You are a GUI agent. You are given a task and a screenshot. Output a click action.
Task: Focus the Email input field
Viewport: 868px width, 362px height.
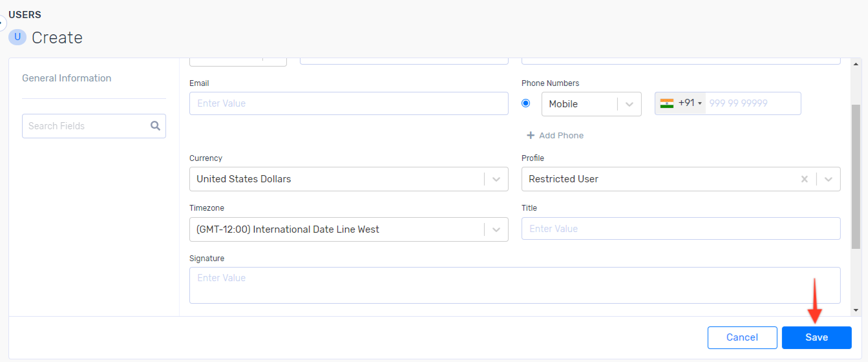pos(348,103)
